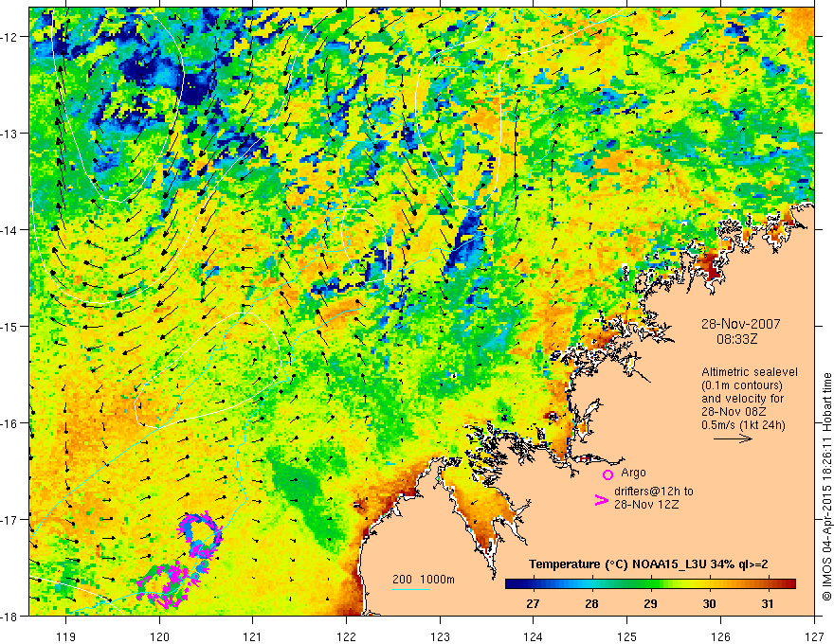
Task: Click the color bar value 29
Action: (650, 603)
